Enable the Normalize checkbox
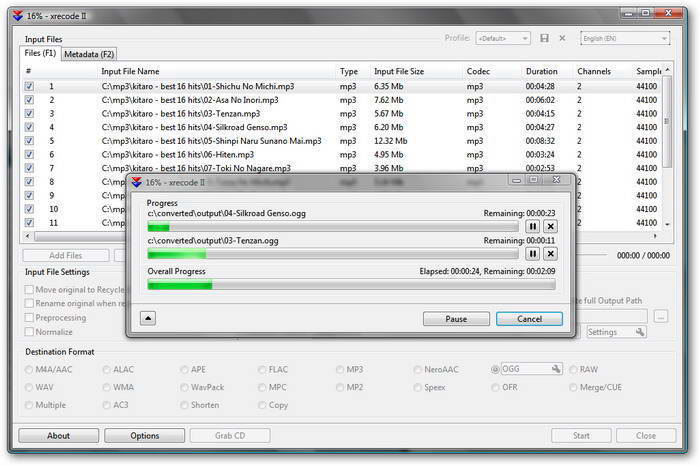The height and width of the screenshot is (466, 700). pos(29,332)
